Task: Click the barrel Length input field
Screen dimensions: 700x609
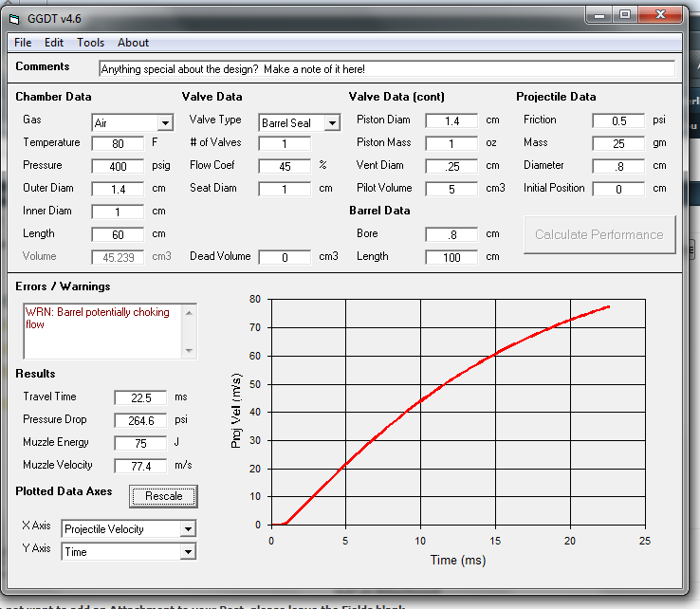Action: [x=451, y=257]
